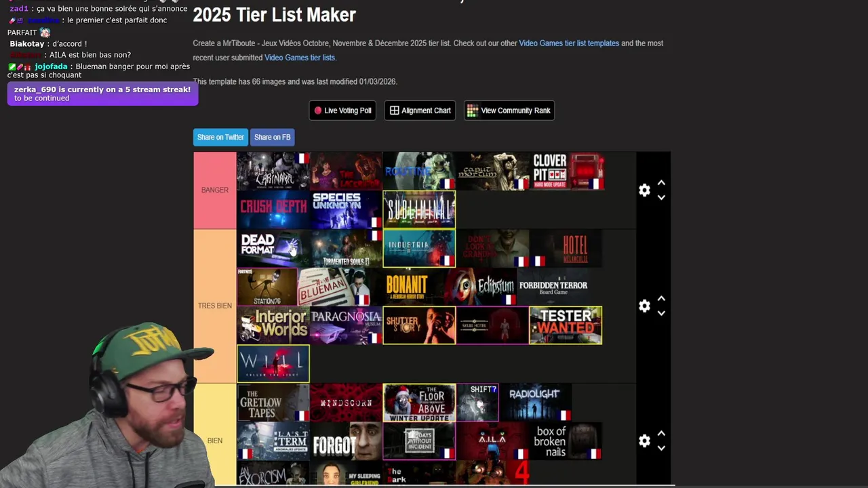Image resolution: width=868 pixels, height=488 pixels.
Task: Click jojofada username in chat
Action: click(51, 66)
